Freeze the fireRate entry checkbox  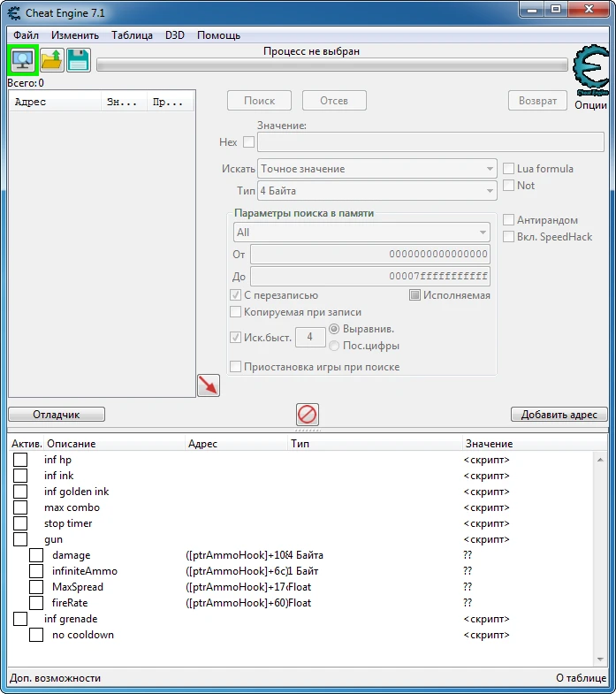(x=36, y=603)
